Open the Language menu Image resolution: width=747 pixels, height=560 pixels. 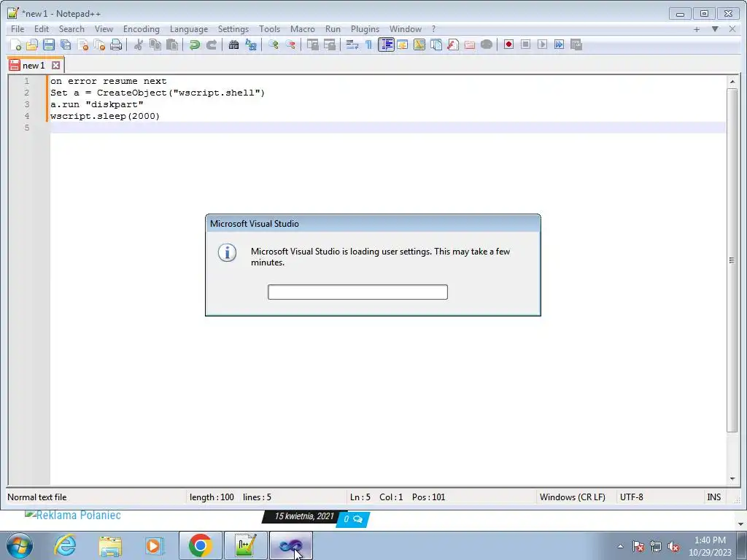pos(189,29)
